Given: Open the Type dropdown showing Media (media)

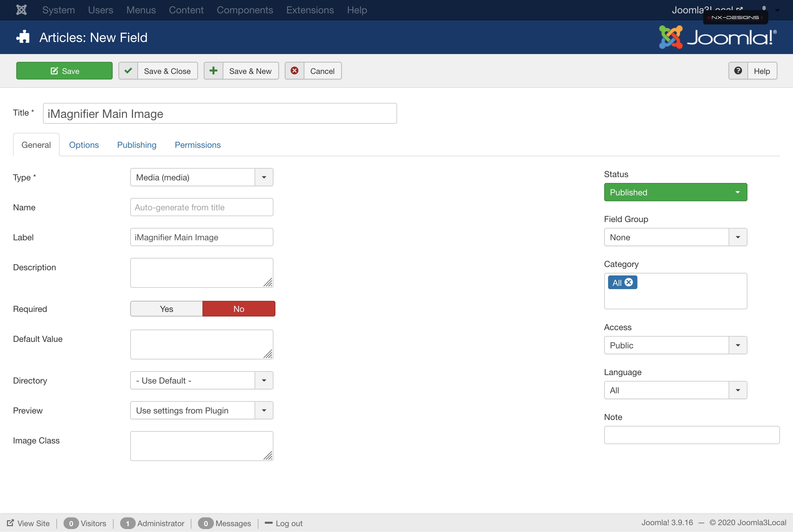Looking at the screenshot, I should tap(202, 177).
